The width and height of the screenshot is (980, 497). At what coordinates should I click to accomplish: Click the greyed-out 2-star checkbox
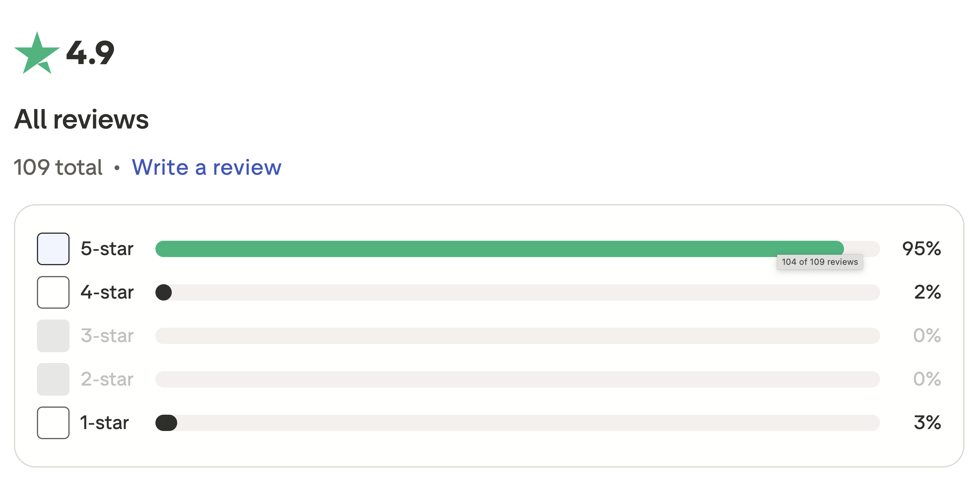point(53,379)
